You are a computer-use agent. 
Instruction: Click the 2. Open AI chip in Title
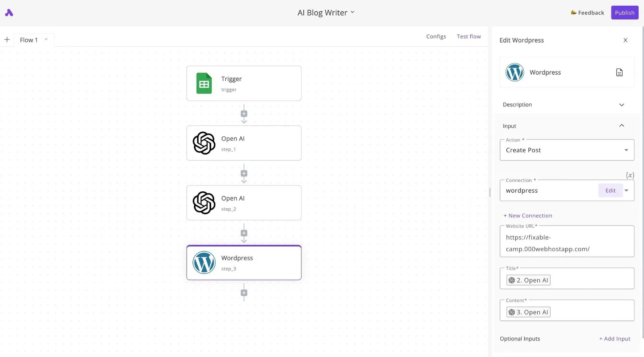528,280
